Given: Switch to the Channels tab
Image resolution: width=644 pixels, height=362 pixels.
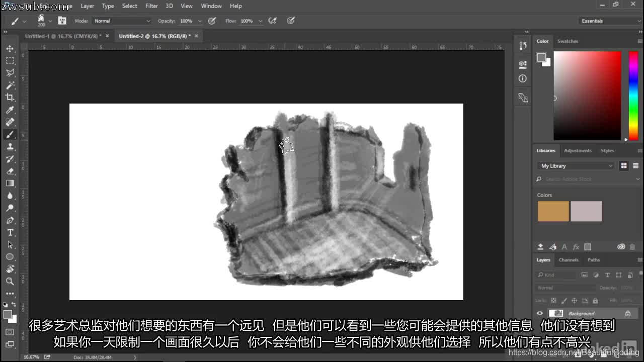Looking at the screenshot, I should click(x=569, y=260).
